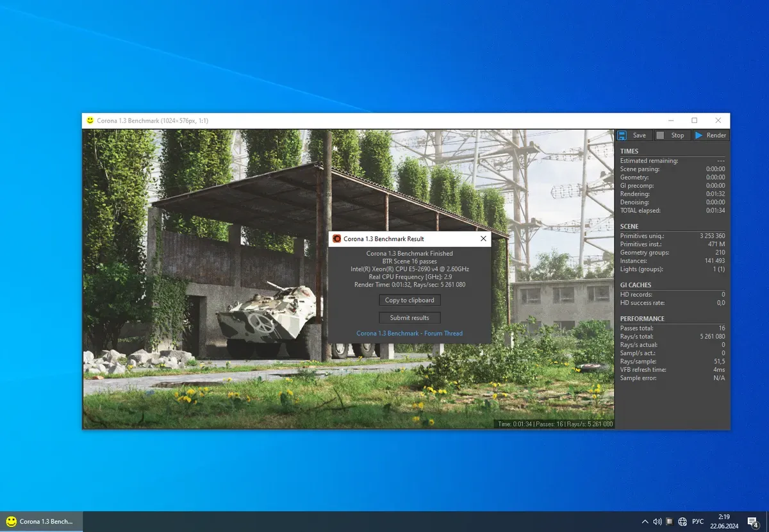
Task: Open the volume control in system tray
Action: click(657, 522)
